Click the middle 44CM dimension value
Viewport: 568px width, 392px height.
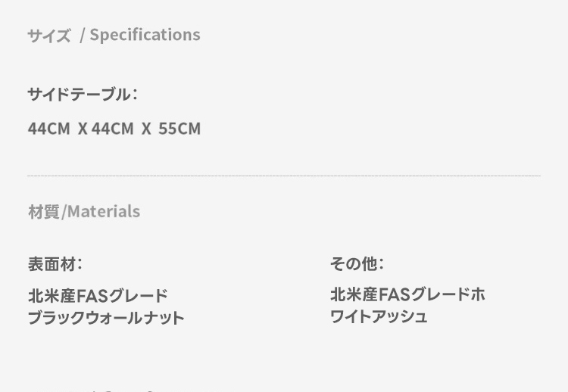[112, 129]
